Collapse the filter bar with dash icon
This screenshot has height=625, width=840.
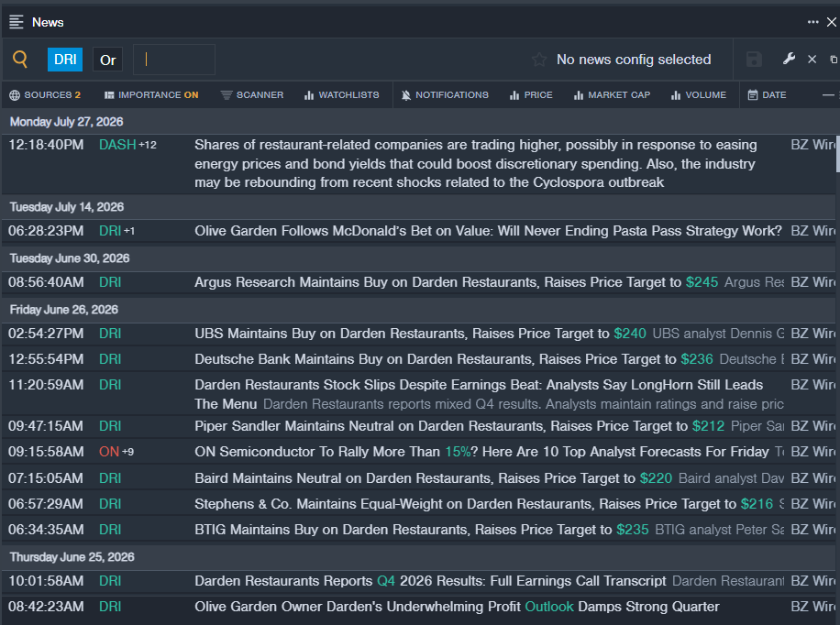coord(828,94)
